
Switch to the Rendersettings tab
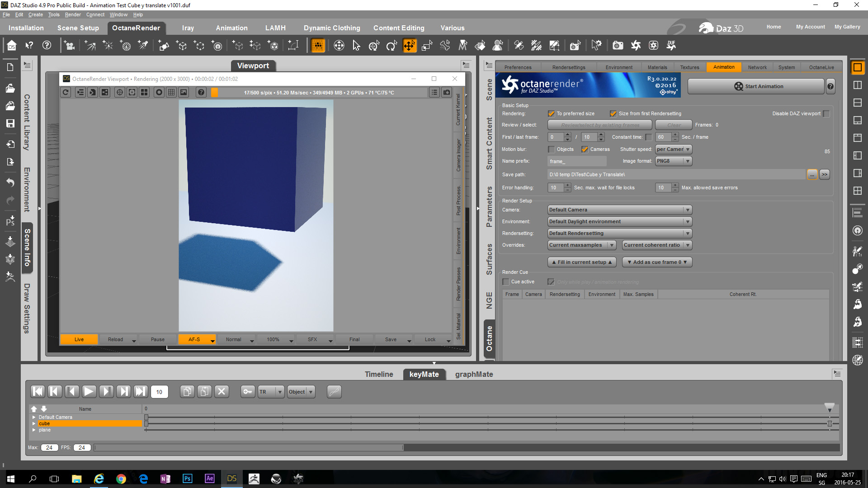(x=568, y=67)
